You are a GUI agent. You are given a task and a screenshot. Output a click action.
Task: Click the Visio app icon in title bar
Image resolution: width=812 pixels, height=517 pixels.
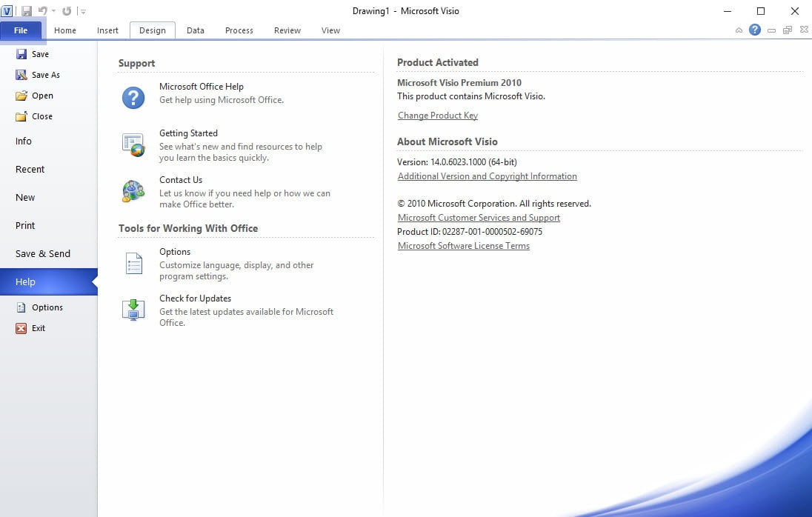(7, 11)
